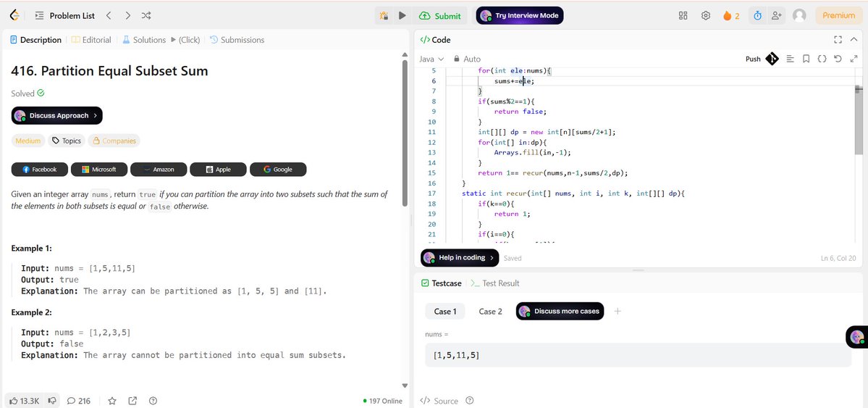Click the debugger icon left of Run
This screenshot has width=868, height=408.
pos(384,15)
